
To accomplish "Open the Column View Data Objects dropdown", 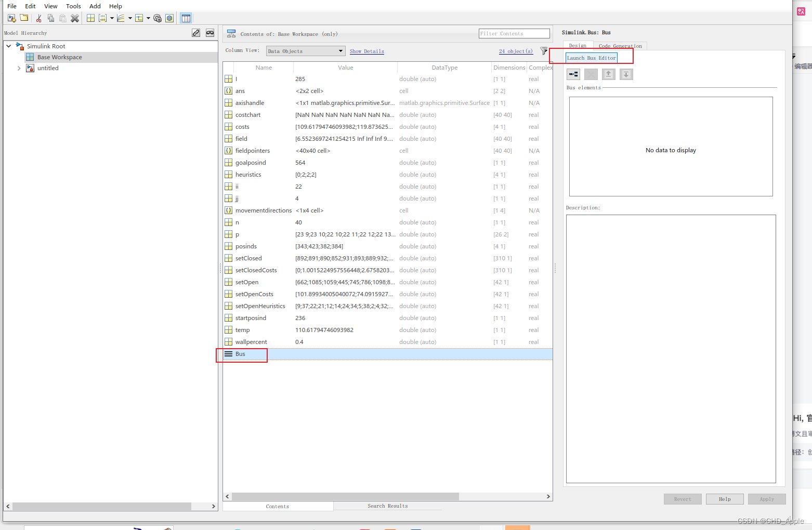I will pos(305,51).
